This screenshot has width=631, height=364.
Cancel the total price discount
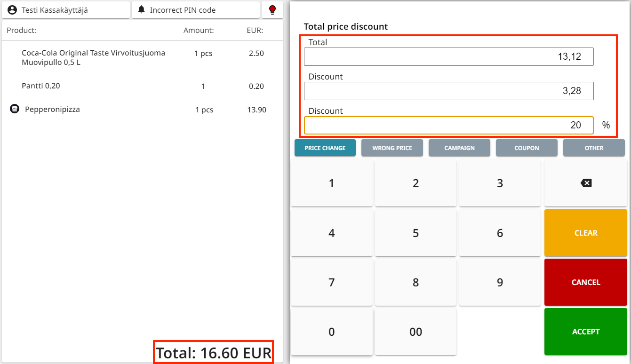point(586,282)
